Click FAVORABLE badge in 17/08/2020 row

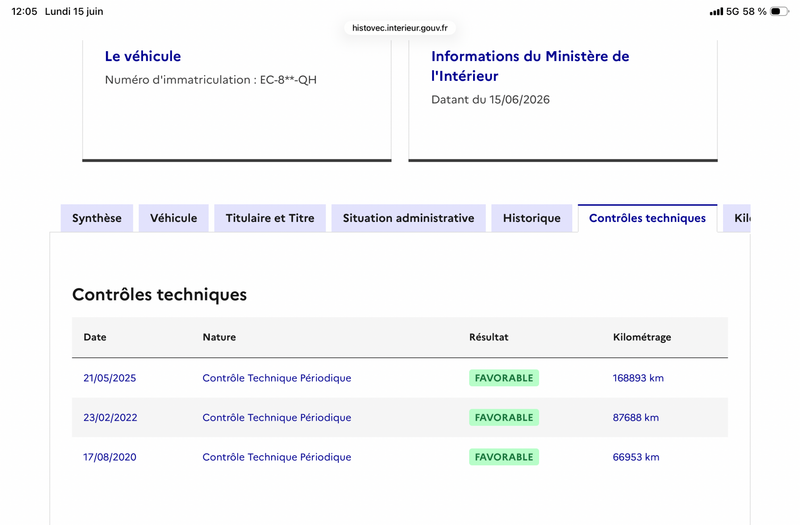point(504,457)
